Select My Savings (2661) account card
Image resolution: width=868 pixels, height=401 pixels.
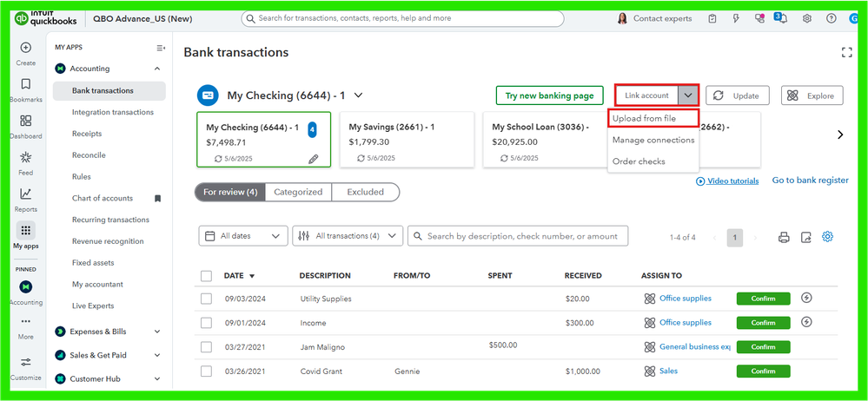tap(407, 140)
